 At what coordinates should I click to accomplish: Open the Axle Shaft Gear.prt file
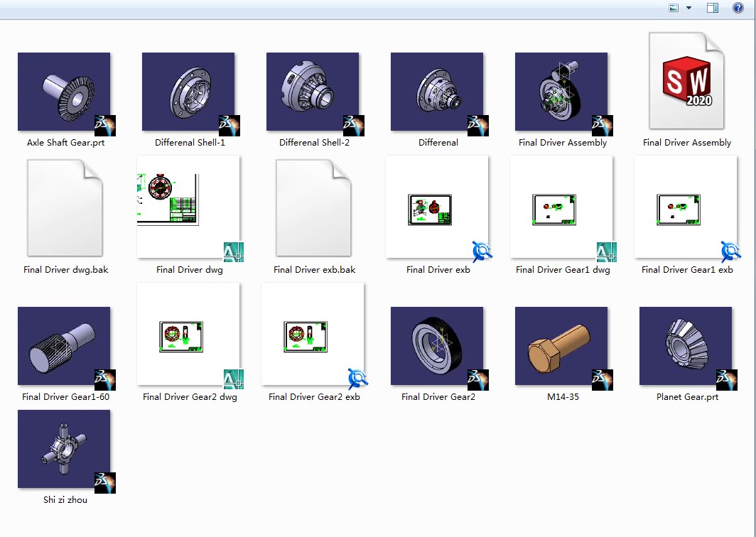click(64, 92)
